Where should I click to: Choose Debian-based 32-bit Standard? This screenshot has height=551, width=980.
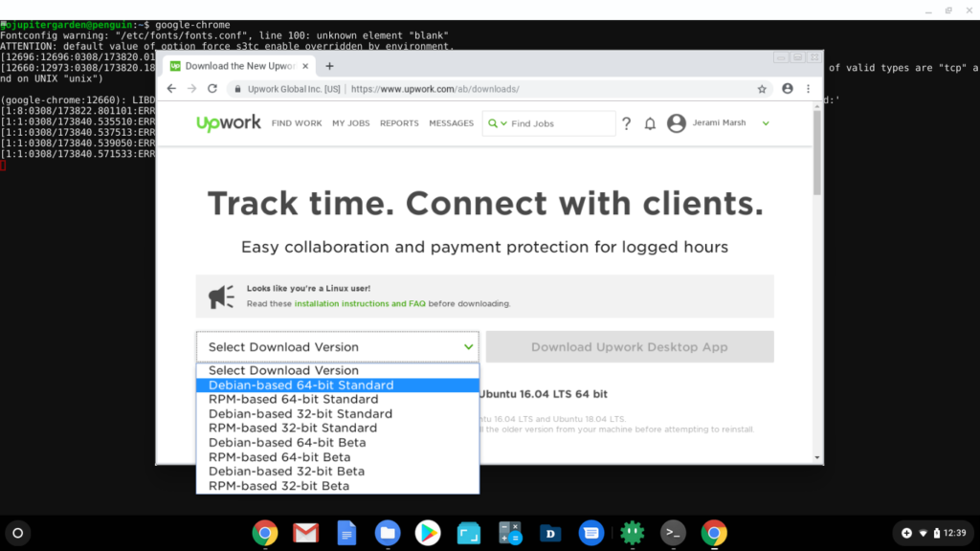pyautogui.click(x=338, y=413)
